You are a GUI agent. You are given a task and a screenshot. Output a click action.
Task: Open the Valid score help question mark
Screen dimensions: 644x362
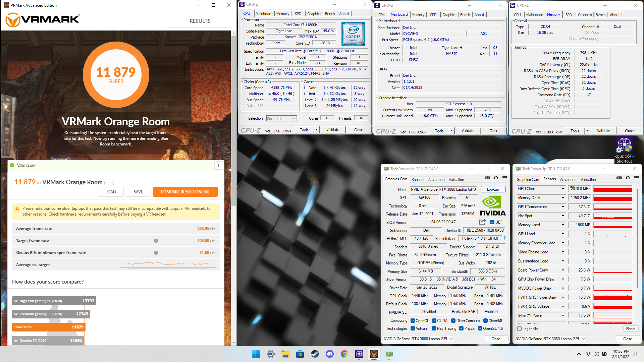click(x=219, y=165)
